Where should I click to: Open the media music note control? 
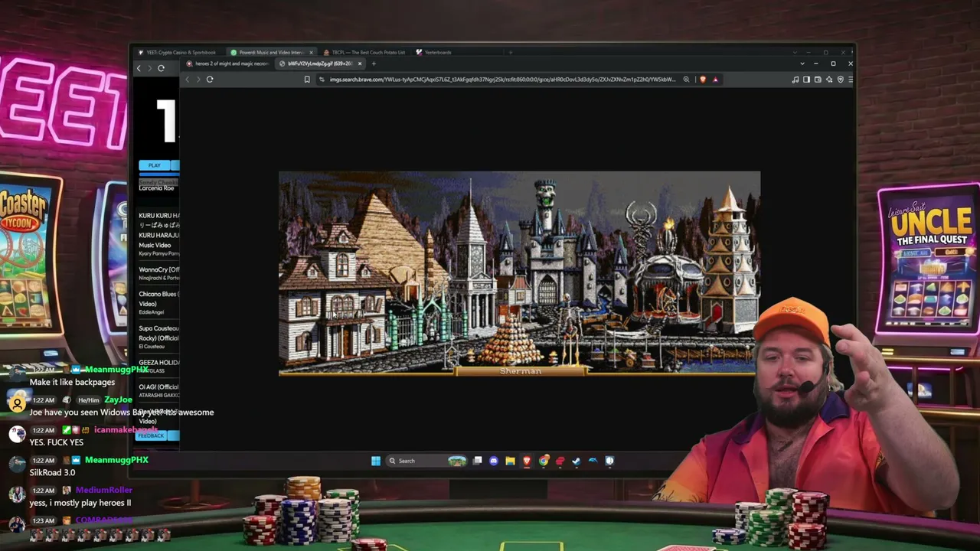click(x=795, y=79)
